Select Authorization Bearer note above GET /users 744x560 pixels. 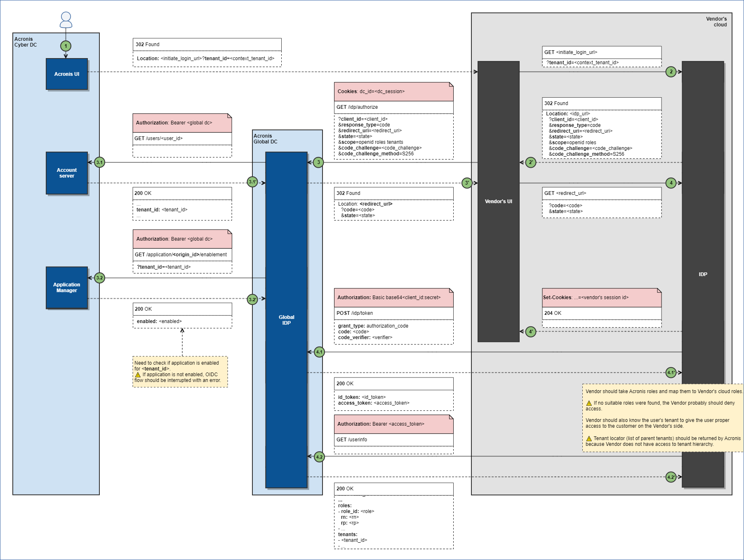coord(182,123)
